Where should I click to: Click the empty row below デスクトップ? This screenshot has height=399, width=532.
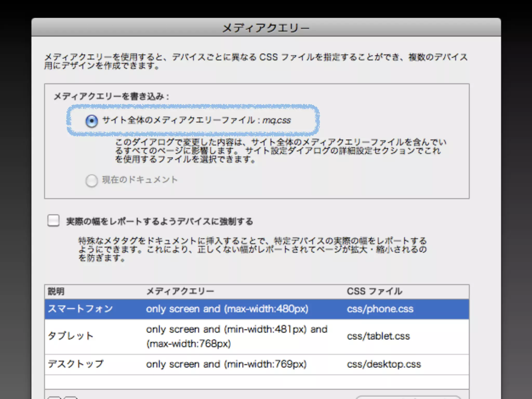tap(257, 382)
